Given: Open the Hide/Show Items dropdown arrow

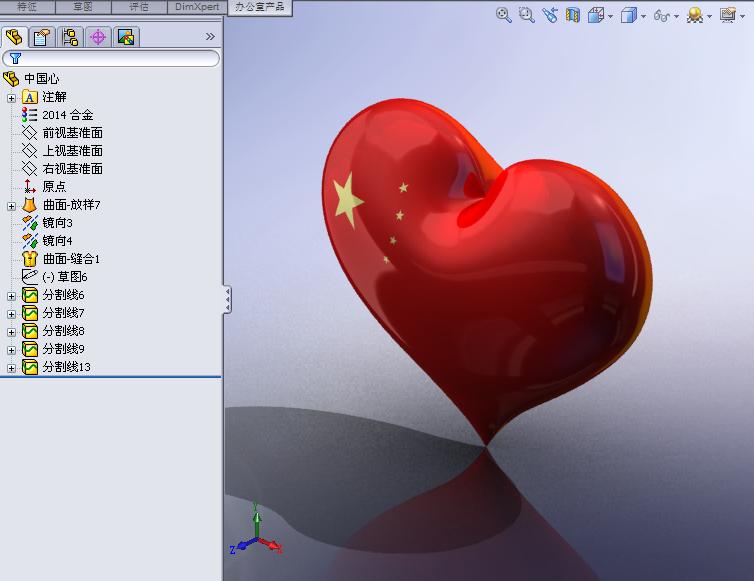Looking at the screenshot, I should [x=676, y=16].
